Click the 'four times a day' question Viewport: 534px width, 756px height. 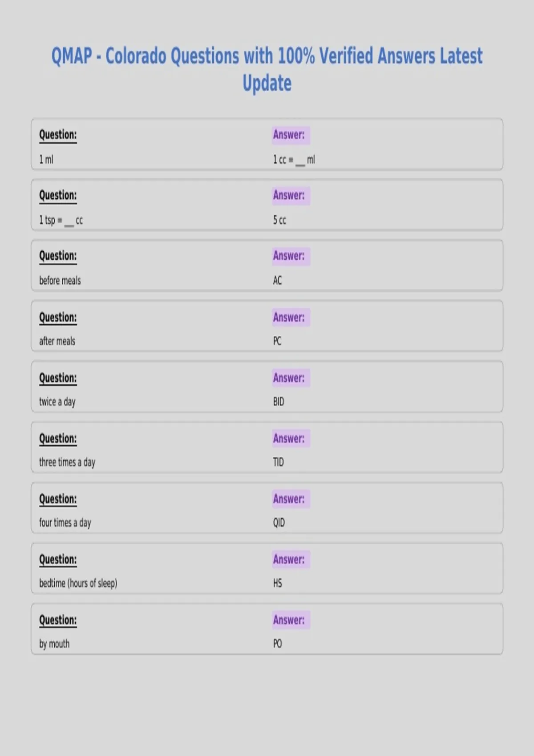coord(65,523)
